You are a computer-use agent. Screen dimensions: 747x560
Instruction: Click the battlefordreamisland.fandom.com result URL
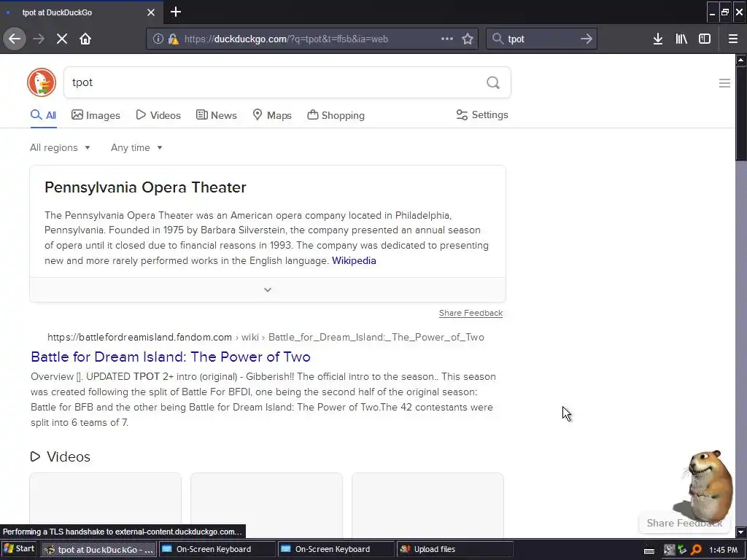[266, 337]
